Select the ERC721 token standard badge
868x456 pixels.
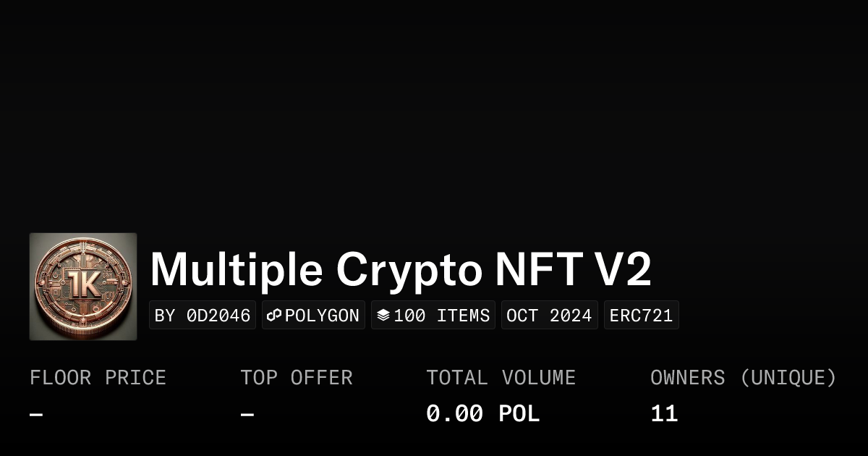641,316
